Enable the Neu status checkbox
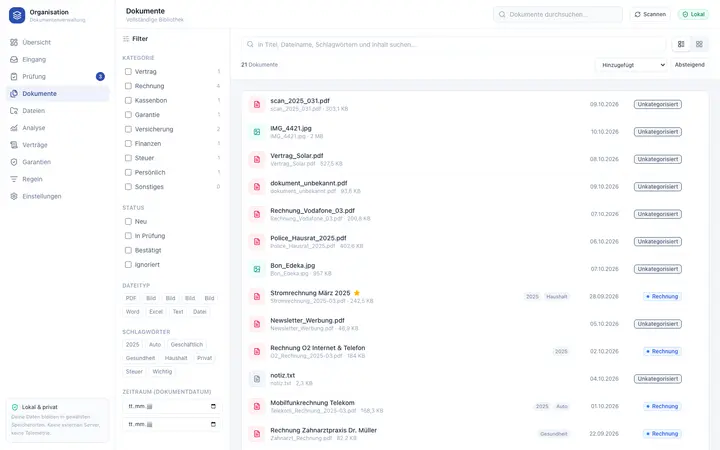The width and height of the screenshot is (720, 450). pos(128,221)
